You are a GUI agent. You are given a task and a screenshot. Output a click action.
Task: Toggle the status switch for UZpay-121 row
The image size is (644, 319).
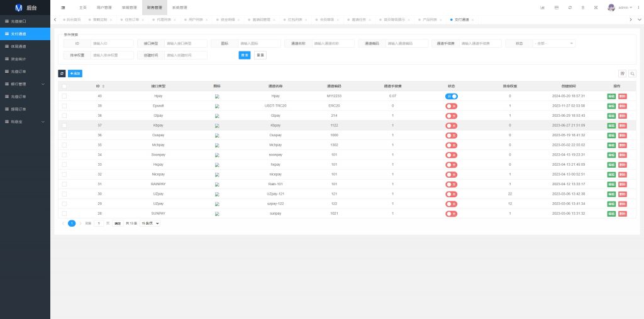(452, 195)
